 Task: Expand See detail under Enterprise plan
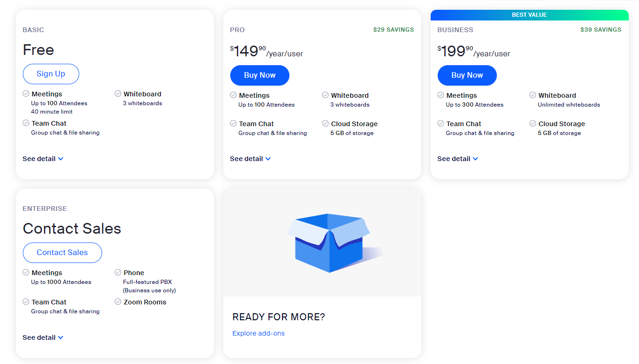(43, 337)
